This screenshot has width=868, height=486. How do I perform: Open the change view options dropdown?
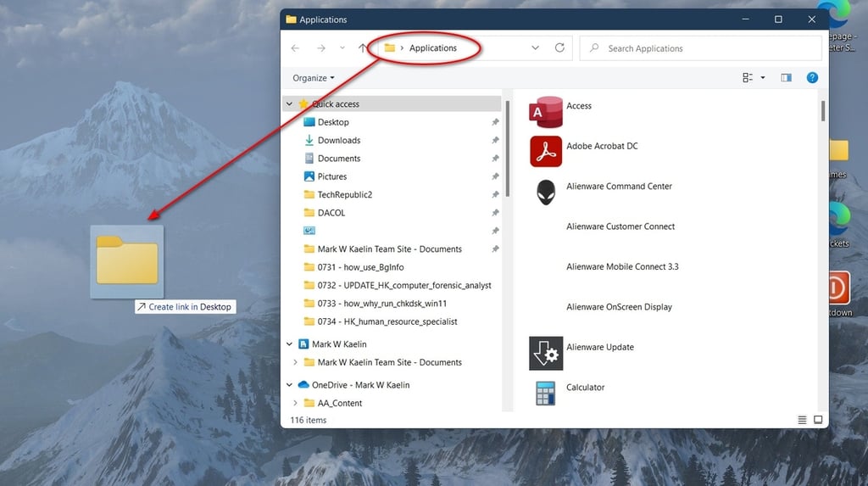pyautogui.click(x=763, y=78)
